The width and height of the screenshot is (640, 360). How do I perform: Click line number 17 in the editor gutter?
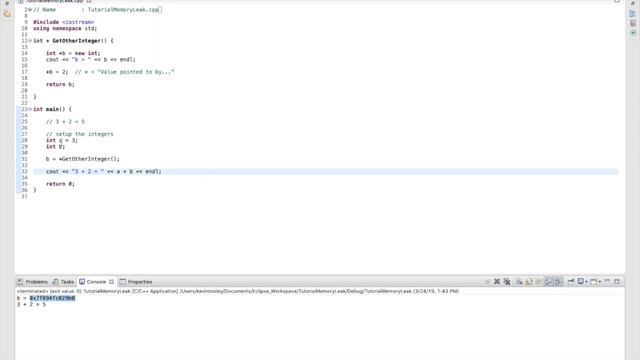(x=24, y=72)
